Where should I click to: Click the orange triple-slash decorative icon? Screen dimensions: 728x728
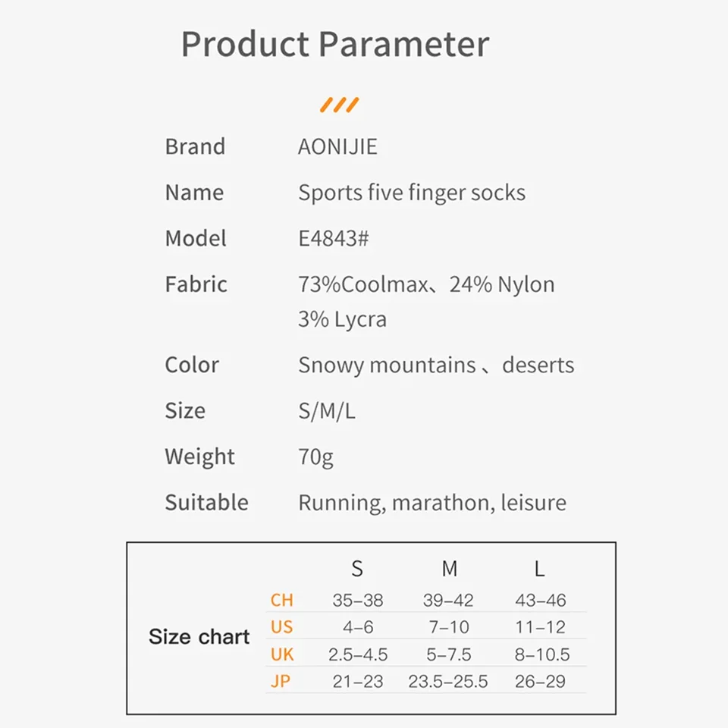click(339, 105)
